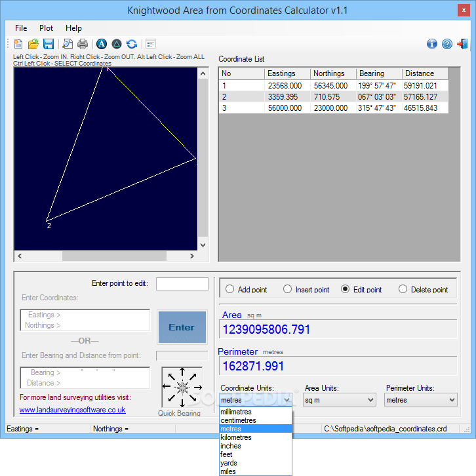The image size is (476, 476).
Task: Click plot horizontal scrollbar left arrow
Action: (20, 256)
